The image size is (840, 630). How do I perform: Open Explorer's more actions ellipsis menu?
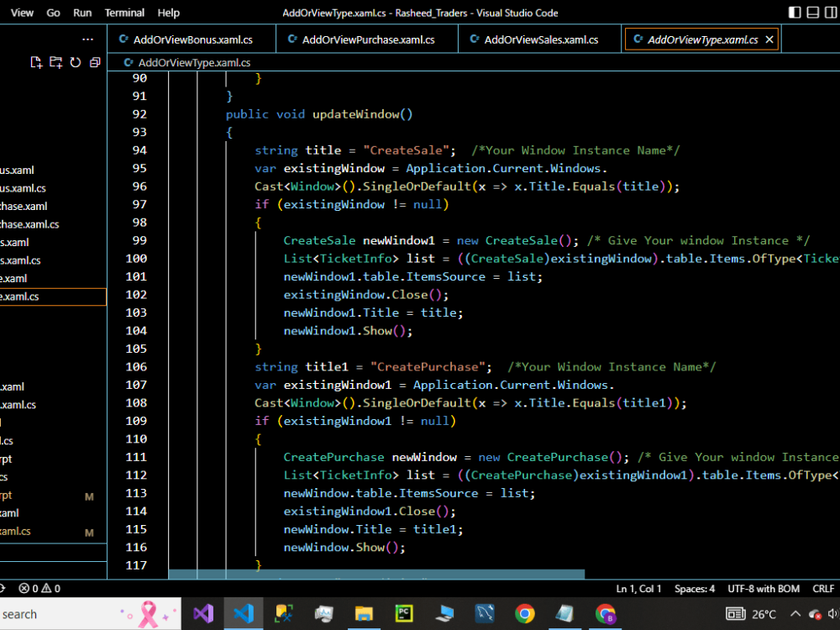point(87,39)
